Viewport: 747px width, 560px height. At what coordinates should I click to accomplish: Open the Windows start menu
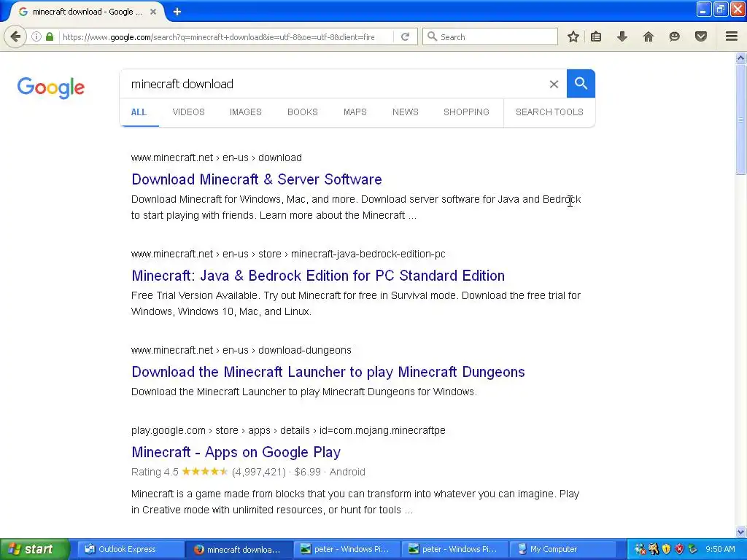click(x=35, y=549)
